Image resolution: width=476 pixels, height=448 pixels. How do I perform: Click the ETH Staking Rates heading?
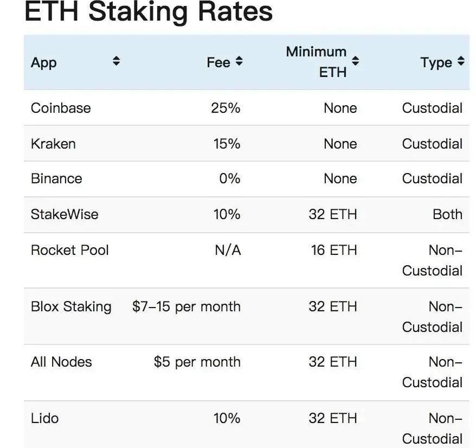coord(149,12)
